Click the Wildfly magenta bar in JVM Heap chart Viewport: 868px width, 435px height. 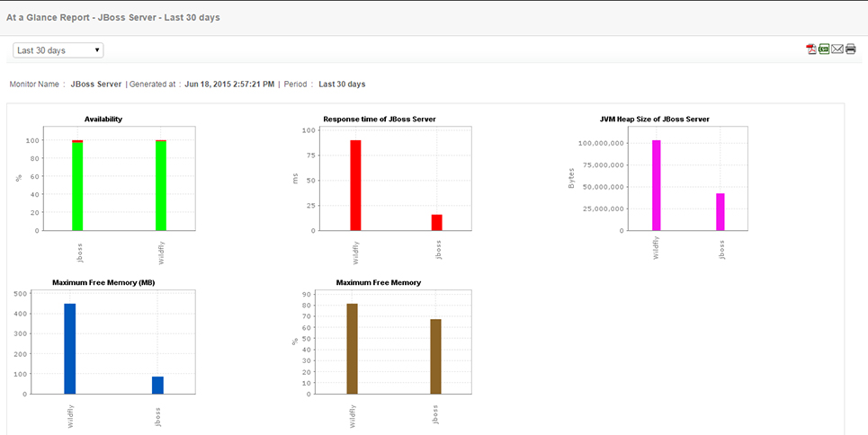[657, 185]
